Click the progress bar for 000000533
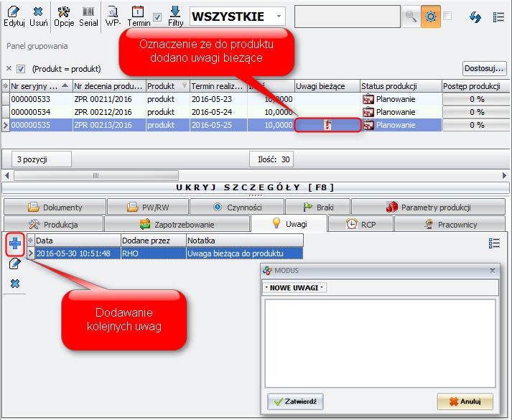512x420 pixels. (476, 99)
